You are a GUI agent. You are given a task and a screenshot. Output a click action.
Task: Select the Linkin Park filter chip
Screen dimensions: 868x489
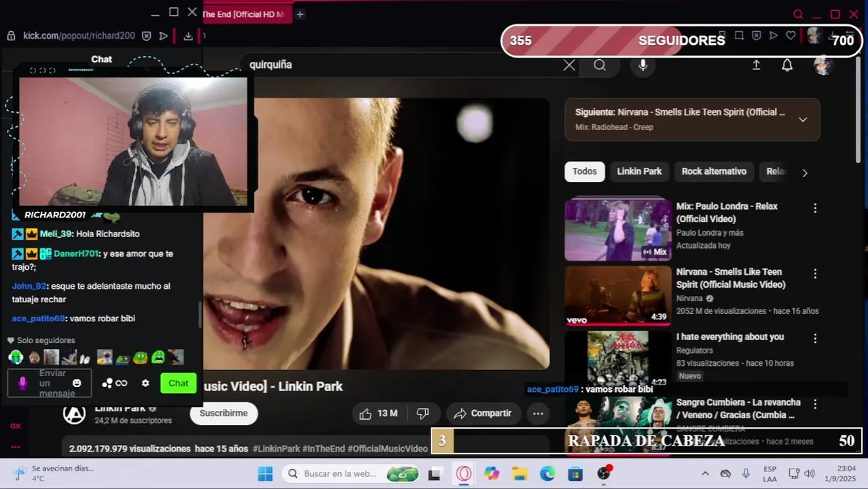click(x=639, y=172)
